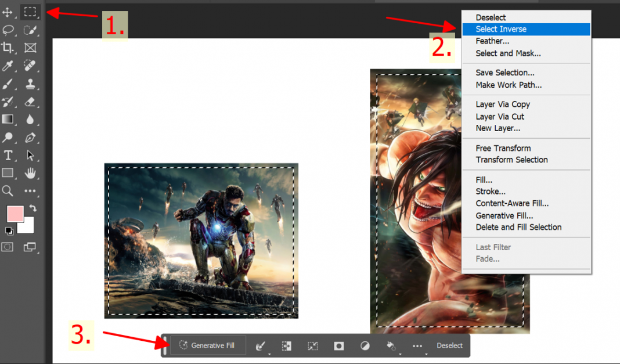620x364 pixels.
Task: Toggle Quick Mask mode
Action: 8,247
